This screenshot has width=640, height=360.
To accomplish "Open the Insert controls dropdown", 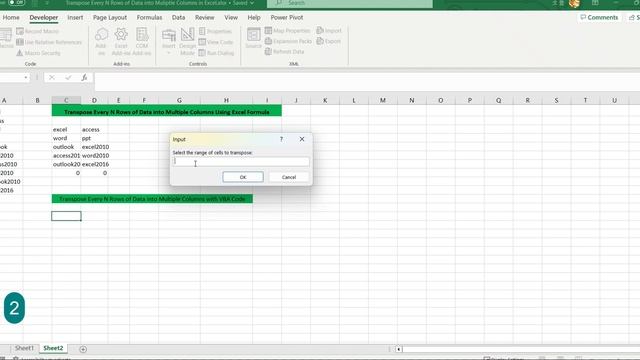I will coord(169,42).
